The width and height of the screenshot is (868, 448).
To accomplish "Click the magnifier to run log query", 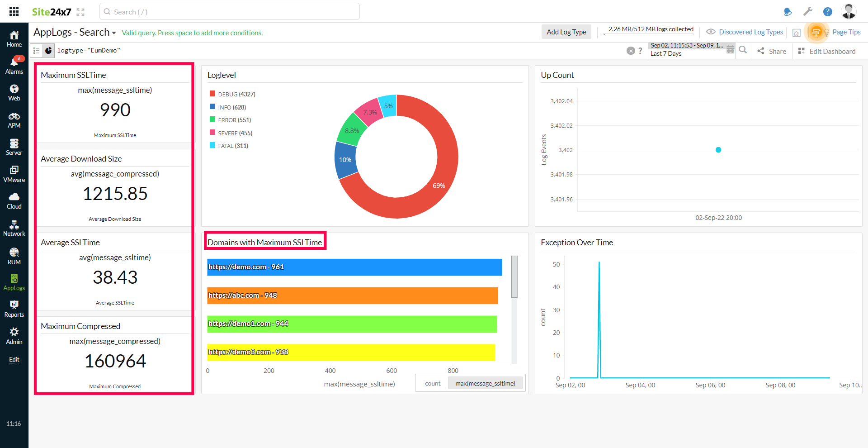I will click(743, 50).
